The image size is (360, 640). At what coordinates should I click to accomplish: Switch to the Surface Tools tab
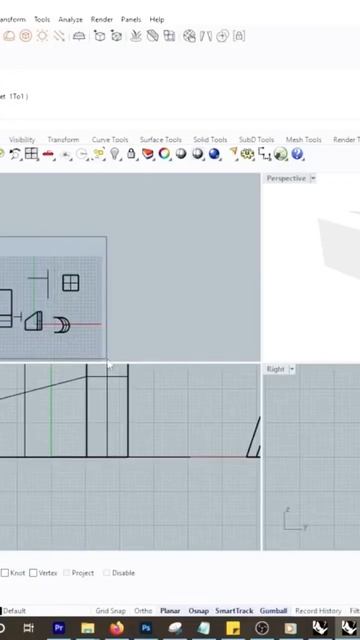[161, 140]
